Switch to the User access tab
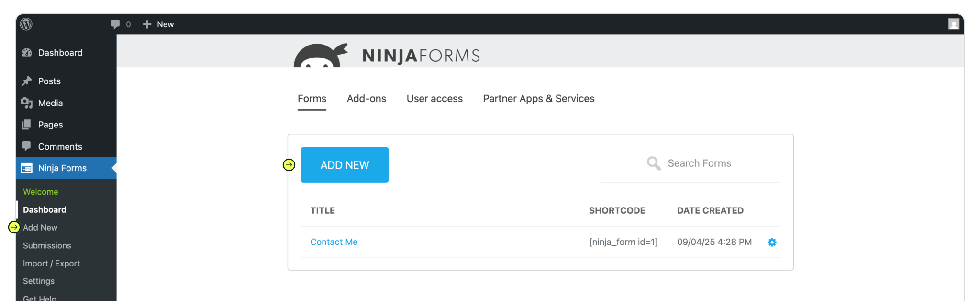980x301 pixels. click(434, 99)
